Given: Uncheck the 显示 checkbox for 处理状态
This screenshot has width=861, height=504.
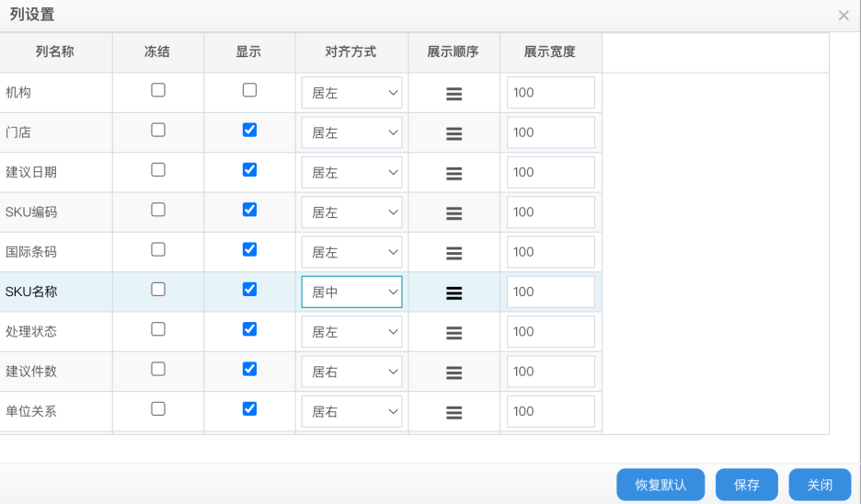Looking at the screenshot, I should click(250, 329).
